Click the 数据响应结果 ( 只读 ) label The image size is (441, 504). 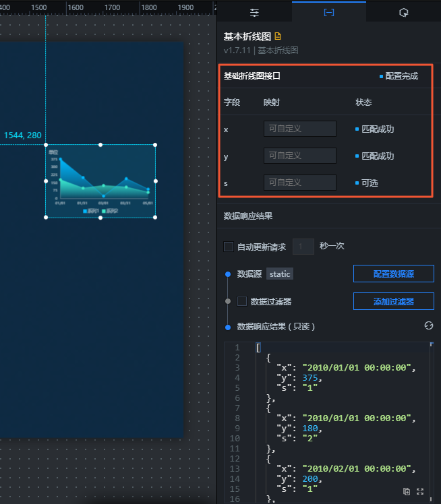(276, 327)
